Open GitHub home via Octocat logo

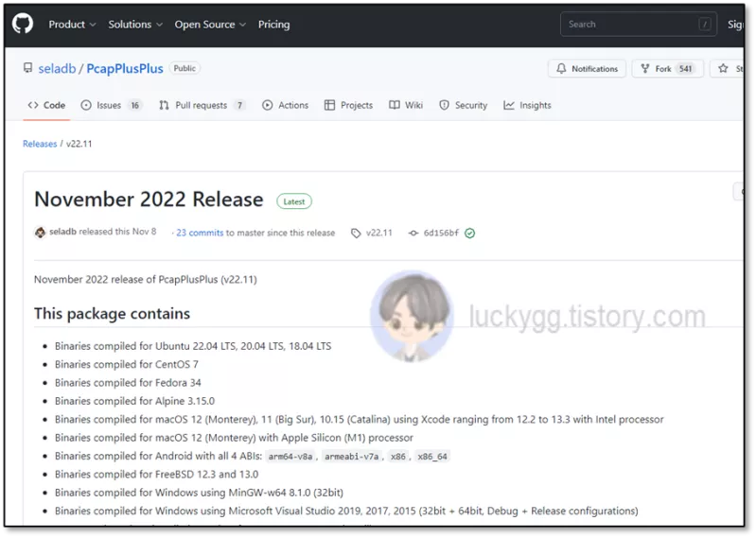(23, 24)
